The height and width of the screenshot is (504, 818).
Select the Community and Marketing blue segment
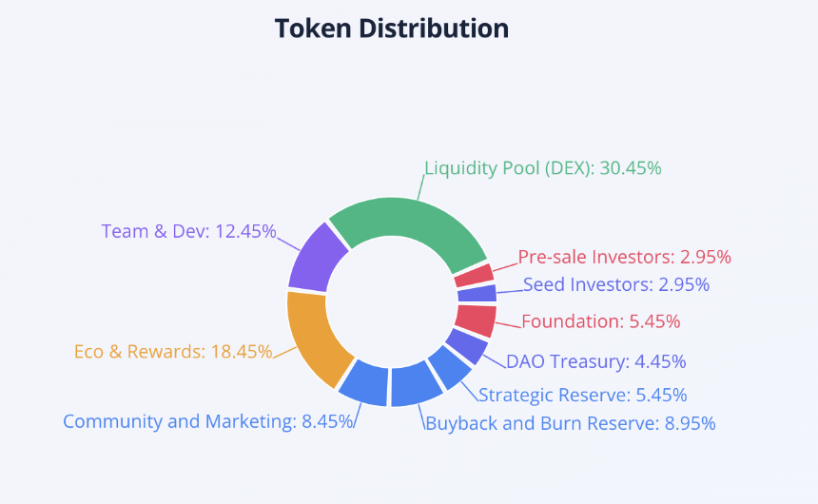click(x=365, y=383)
